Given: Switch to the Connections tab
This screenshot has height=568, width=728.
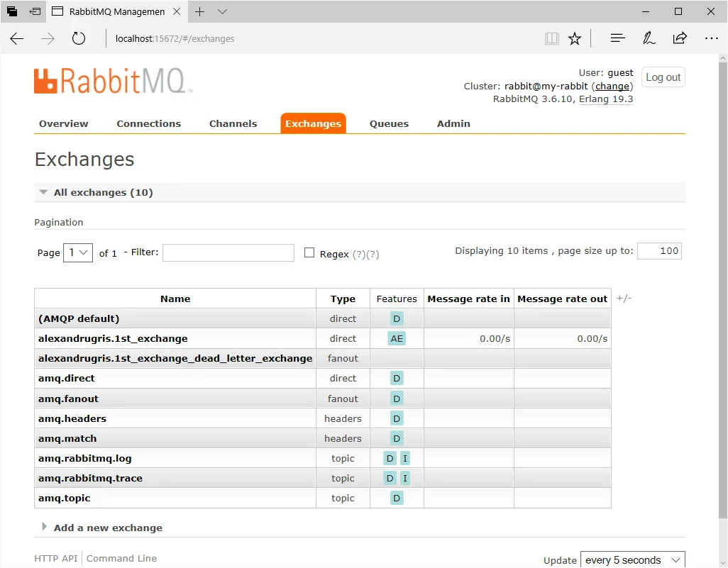Looking at the screenshot, I should tap(148, 123).
